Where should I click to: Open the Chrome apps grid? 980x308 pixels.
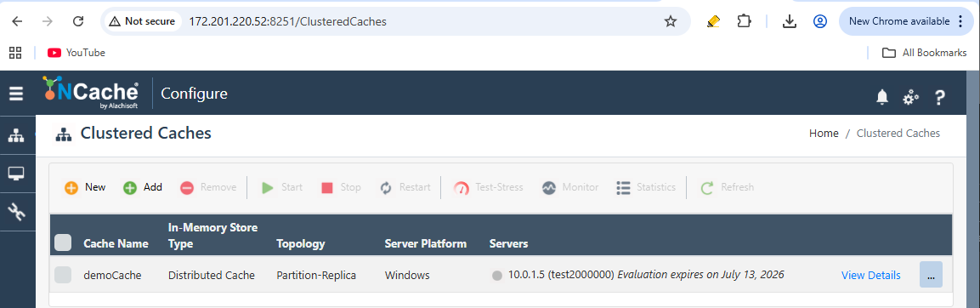(x=15, y=53)
